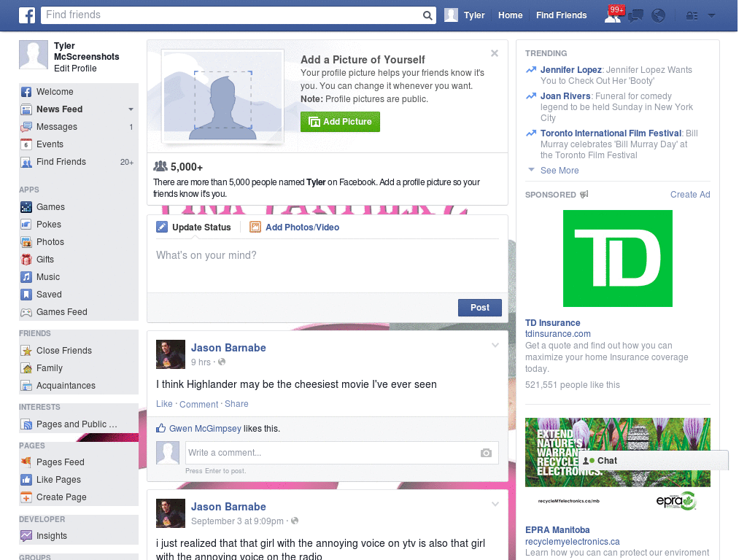This screenshot has height=560, width=747.
Task: Click the Saved bookmark icon
Action: click(x=26, y=295)
